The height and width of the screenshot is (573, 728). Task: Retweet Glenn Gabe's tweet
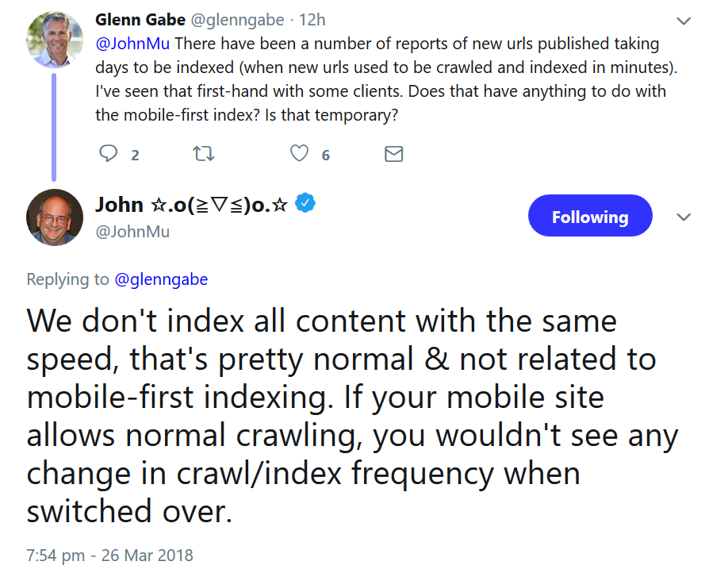click(x=204, y=154)
